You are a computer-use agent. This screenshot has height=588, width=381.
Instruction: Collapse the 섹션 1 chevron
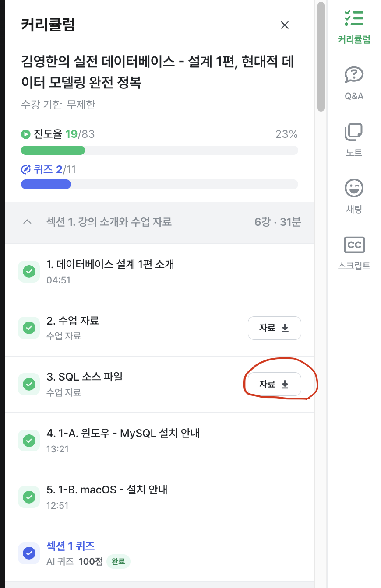pyautogui.click(x=27, y=222)
